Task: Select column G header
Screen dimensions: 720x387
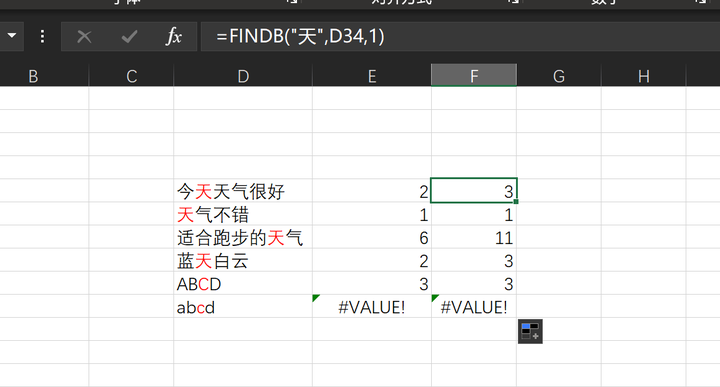Action: pos(559,75)
